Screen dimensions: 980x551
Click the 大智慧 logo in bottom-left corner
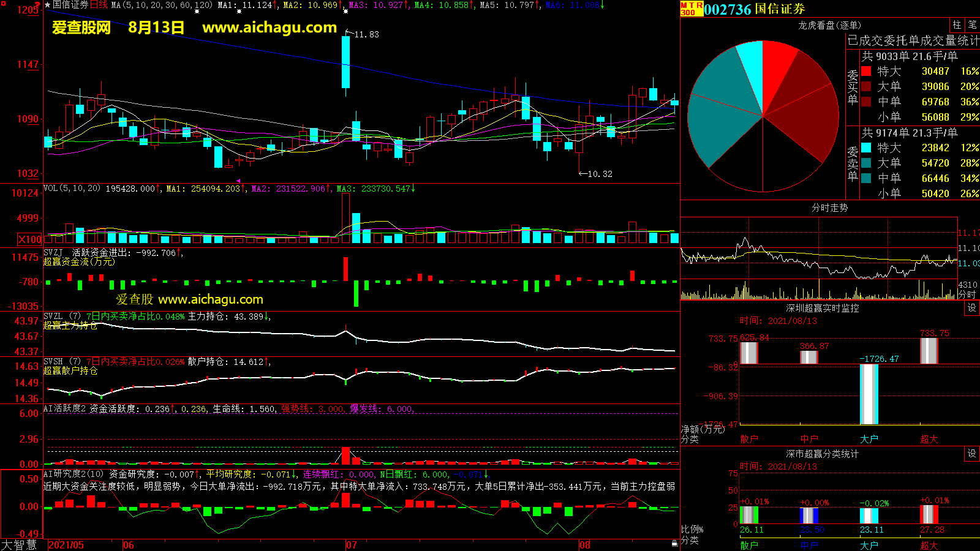(x=19, y=545)
